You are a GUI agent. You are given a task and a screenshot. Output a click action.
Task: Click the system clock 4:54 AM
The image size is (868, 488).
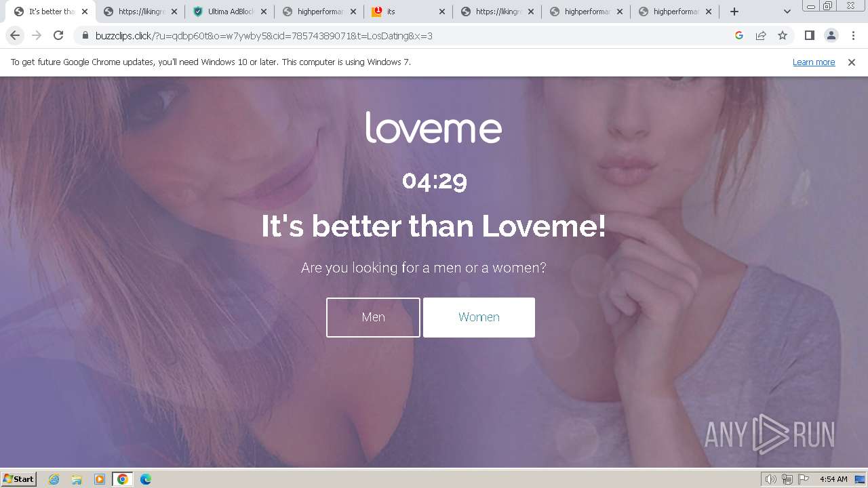click(833, 479)
